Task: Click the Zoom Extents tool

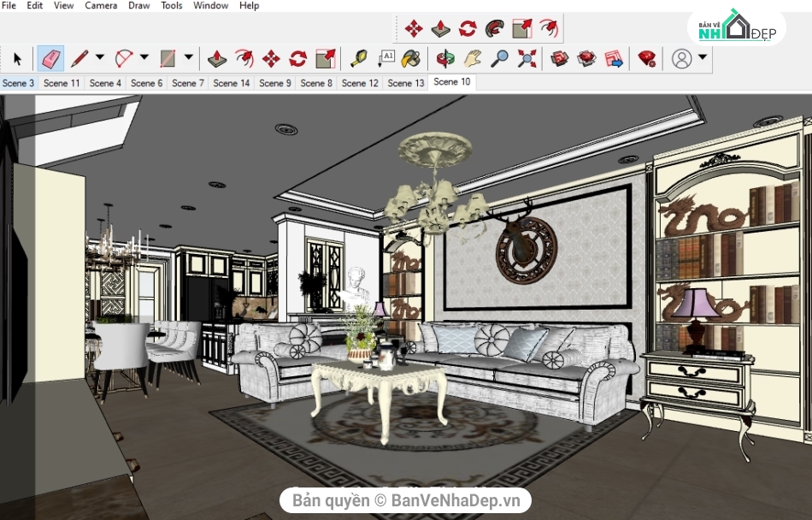Action: tap(527, 58)
